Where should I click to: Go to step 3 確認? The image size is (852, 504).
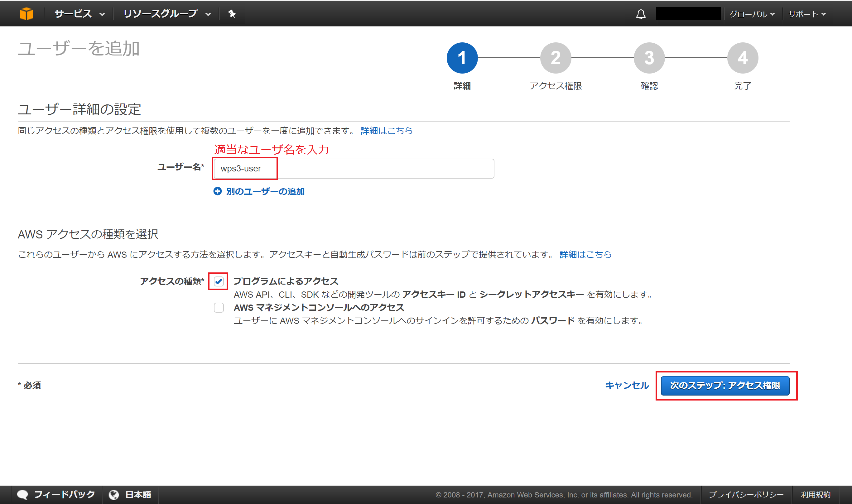click(x=649, y=58)
